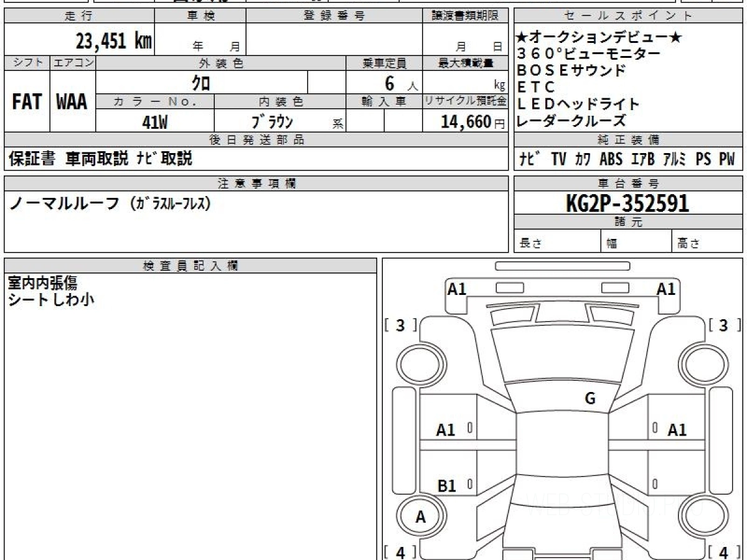Click the G mark on the windshield
This screenshot has height=560, width=747.
pos(590,399)
